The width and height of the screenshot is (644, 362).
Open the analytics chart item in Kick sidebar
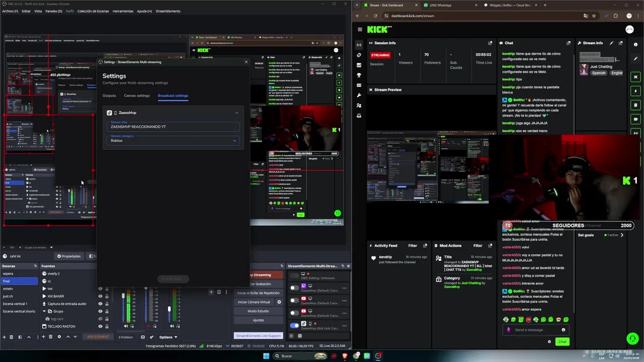[359, 65]
